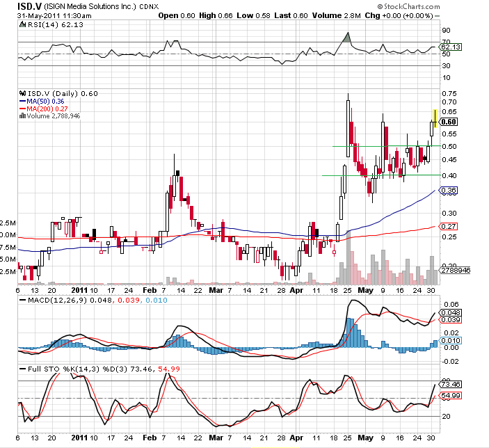Click the RSI(14) indicator icon
The width and height of the screenshot is (489, 448).
coord(22,24)
